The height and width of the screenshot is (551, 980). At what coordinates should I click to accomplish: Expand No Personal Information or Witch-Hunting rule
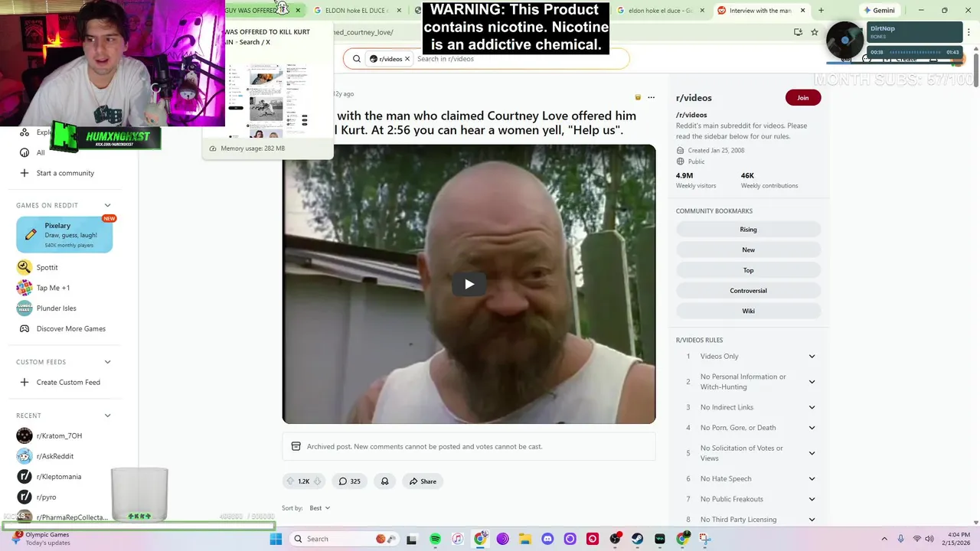click(812, 381)
